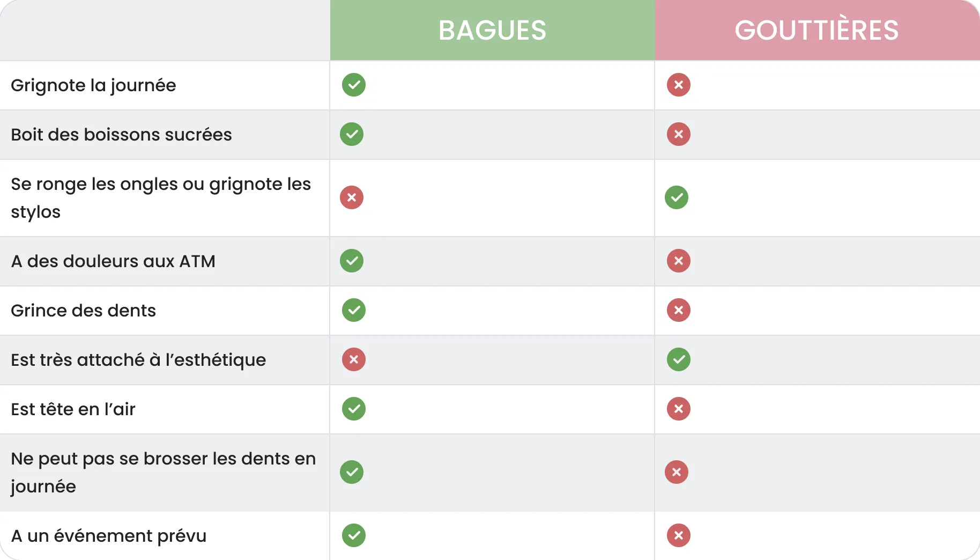The height and width of the screenshot is (560, 980).
Task: Click the row label Grince des dents
Action: (83, 311)
